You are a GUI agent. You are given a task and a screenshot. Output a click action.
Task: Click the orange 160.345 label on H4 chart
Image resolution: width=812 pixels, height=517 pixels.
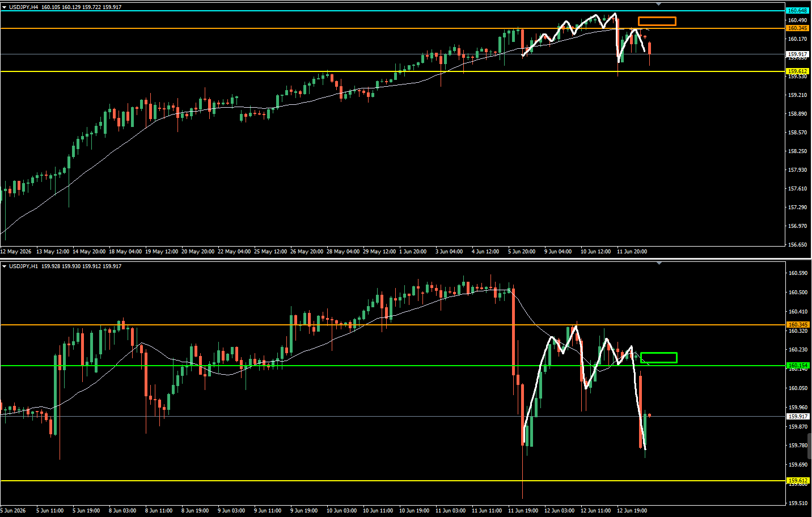798,28
